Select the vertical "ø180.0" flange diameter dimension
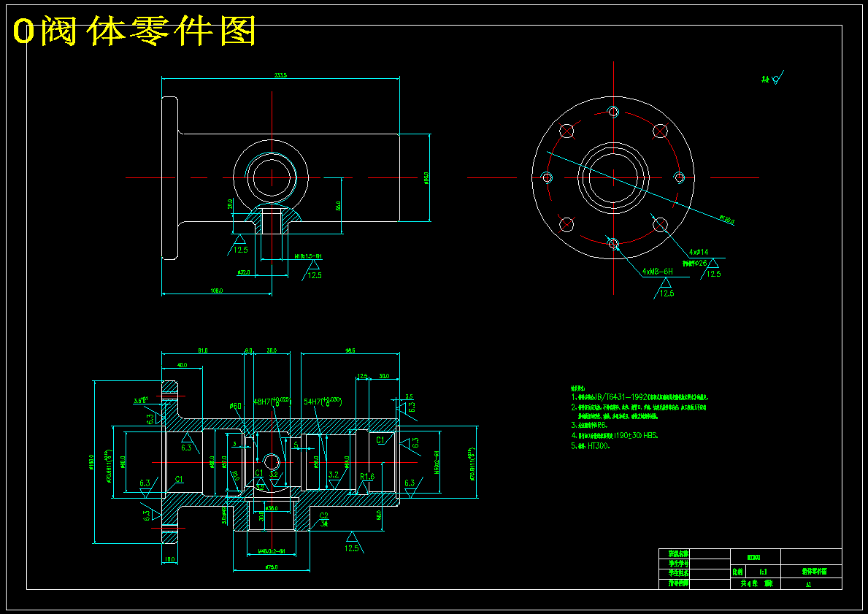 [91, 461]
